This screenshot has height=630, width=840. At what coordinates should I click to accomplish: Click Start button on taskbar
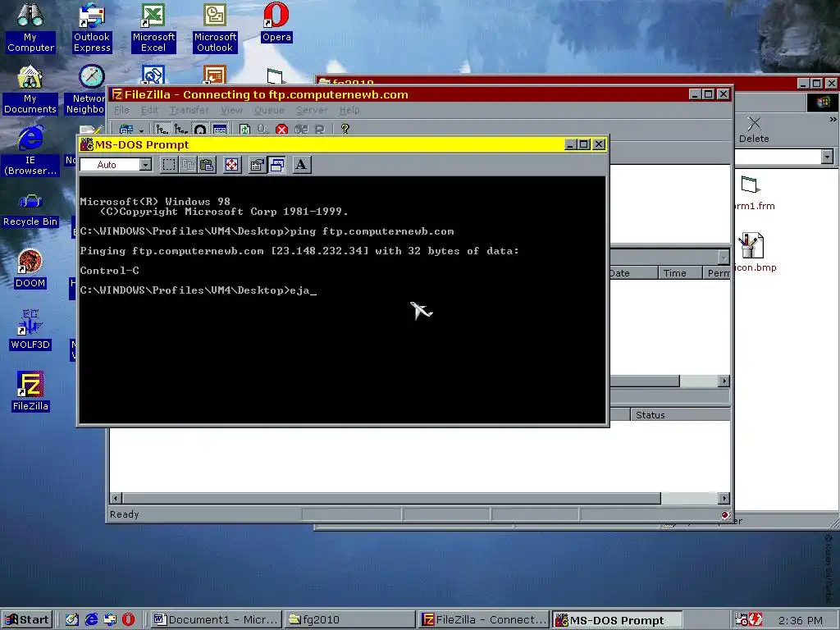[27, 620]
